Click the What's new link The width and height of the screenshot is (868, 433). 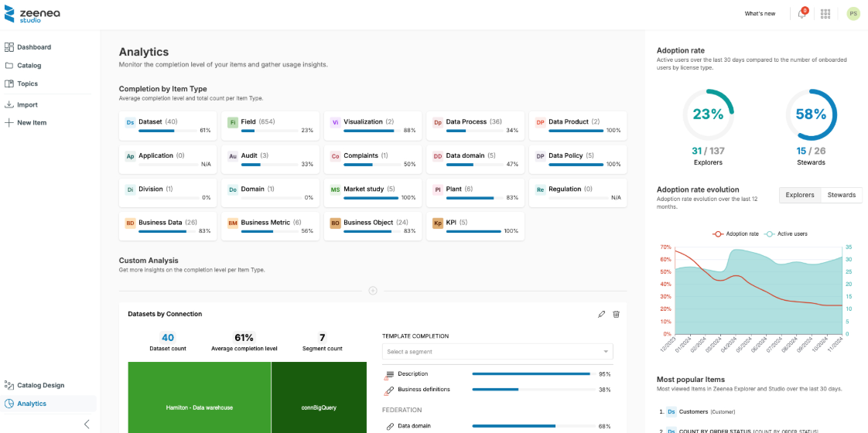pos(760,14)
